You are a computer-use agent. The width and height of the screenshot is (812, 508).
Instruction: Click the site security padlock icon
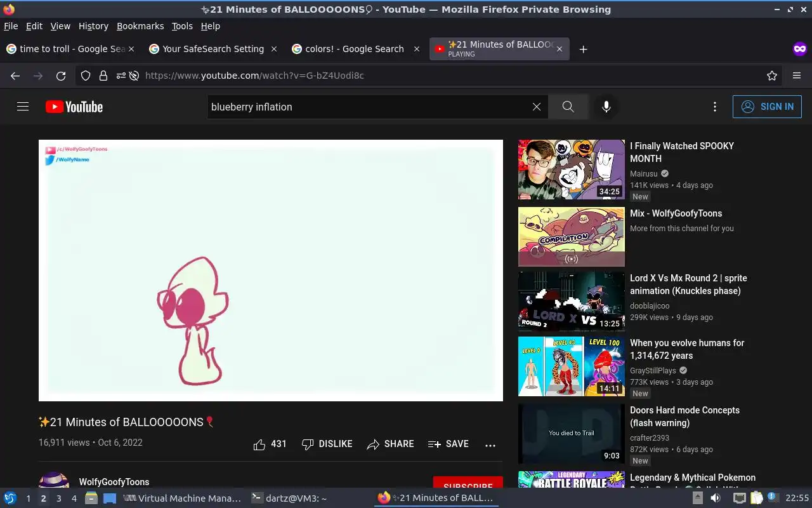click(x=103, y=76)
